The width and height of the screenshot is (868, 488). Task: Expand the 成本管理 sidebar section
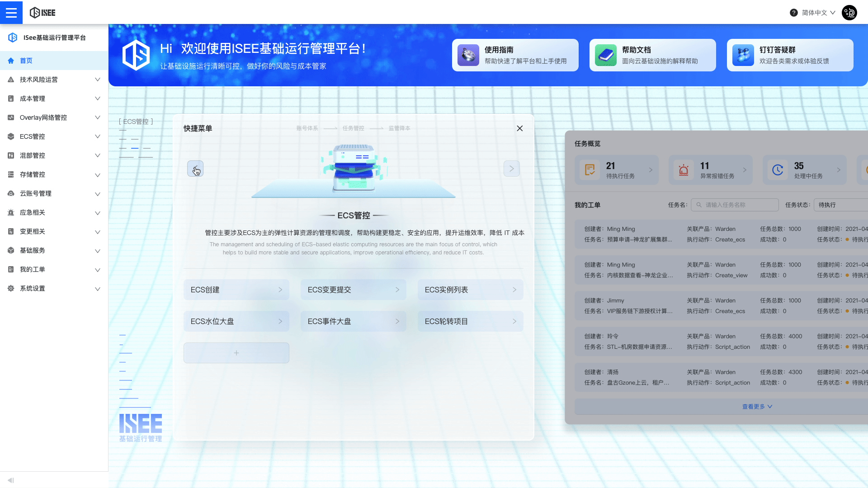coord(54,98)
